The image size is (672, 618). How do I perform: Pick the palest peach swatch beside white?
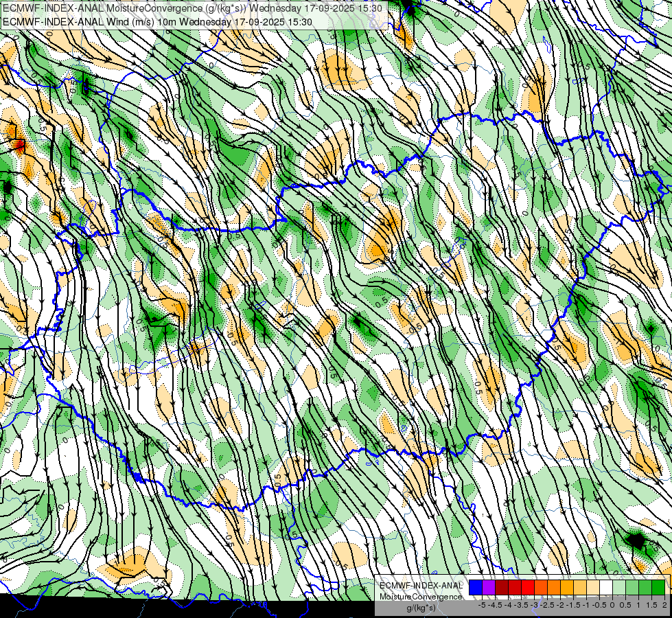pyautogui.click(x=593, y=587)
